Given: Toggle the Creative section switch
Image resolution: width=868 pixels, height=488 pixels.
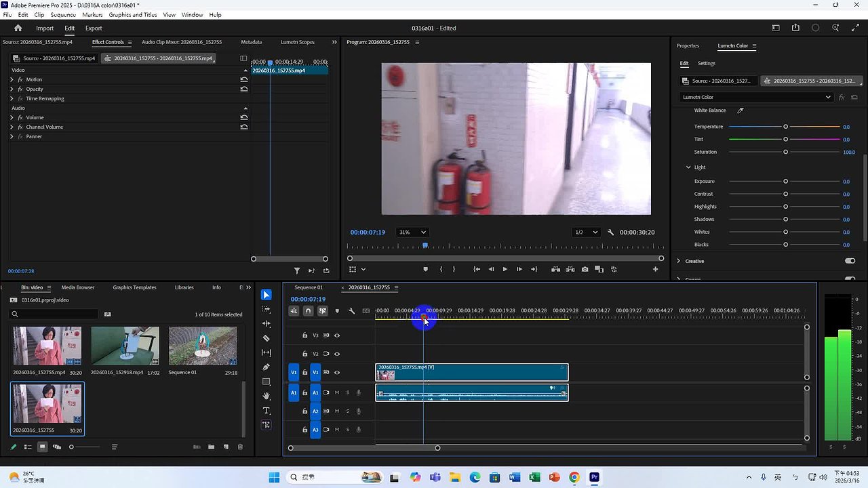Looking at the screenshot, I should (x=850, y=261).
